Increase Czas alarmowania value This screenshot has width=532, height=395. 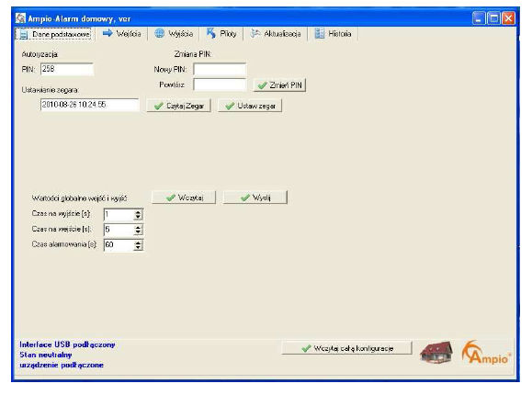point(138,243)
